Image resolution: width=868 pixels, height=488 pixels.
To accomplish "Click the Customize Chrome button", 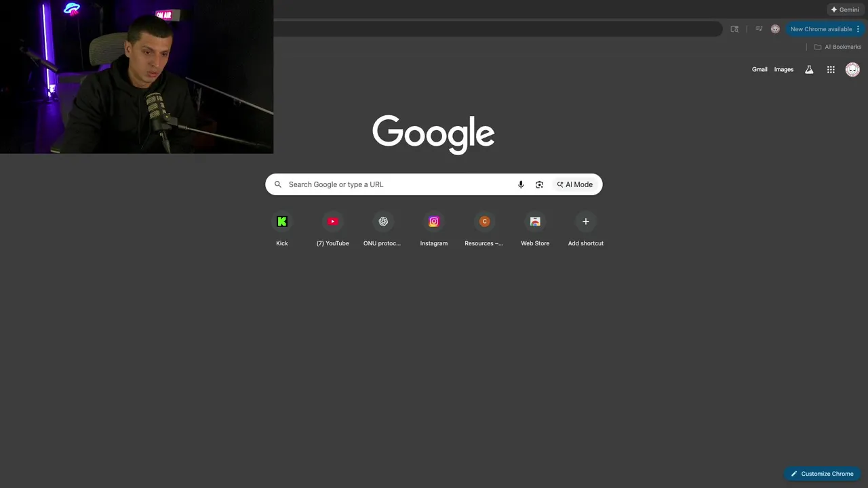I will pyautogui.click(x=822, y=474).
